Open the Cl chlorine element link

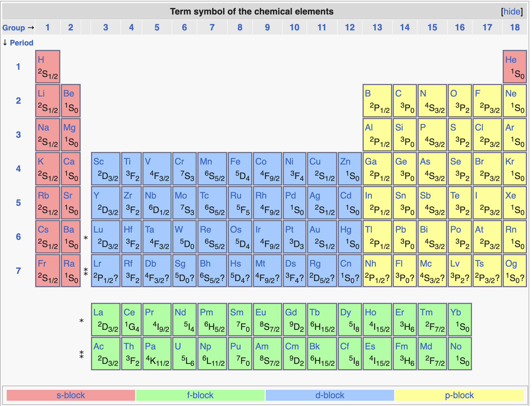tap(479, 127)
